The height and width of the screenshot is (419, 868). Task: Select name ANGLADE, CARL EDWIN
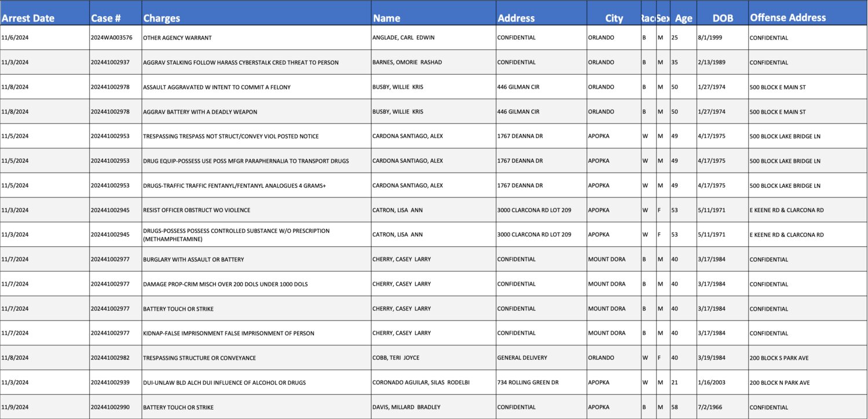[x=433, y=38]
